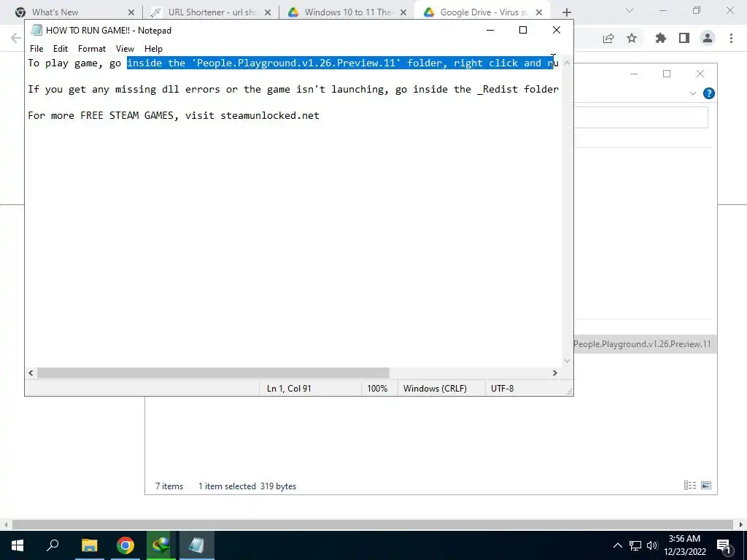Click the Chrome share page icon

[608, 39]
